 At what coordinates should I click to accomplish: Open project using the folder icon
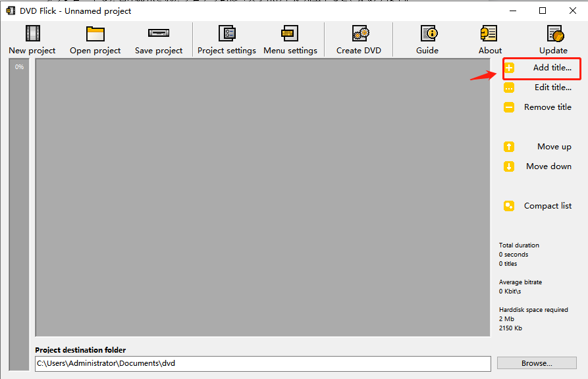[95, 34]
